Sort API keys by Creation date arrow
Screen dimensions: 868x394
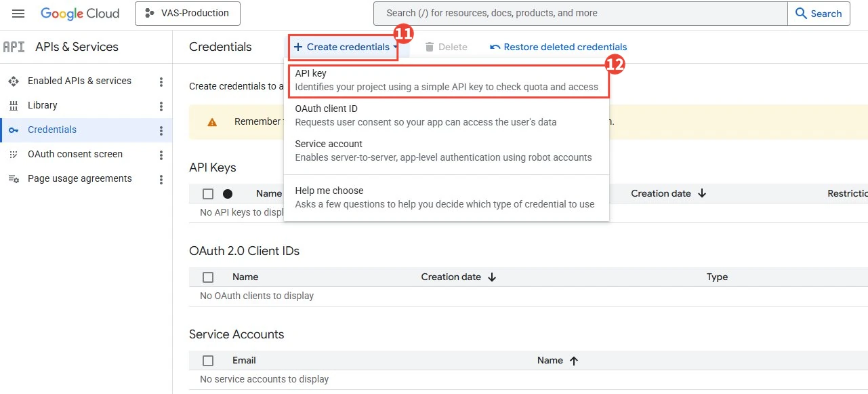tap(702, 194)
